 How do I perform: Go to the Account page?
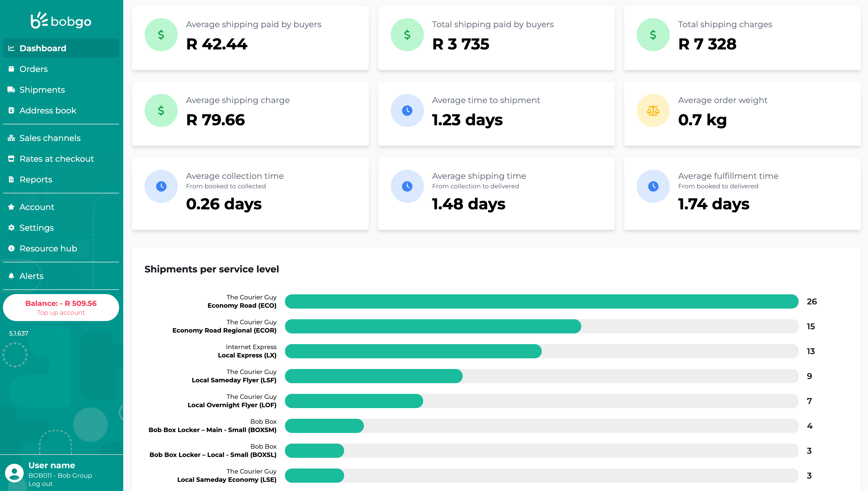61,207
